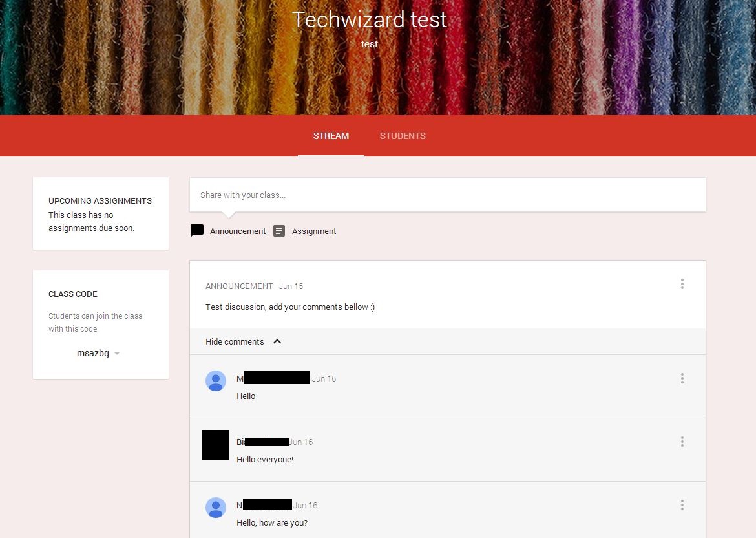Click avatar beside 'Hello, how are you?' comment
The width and height of the screenshot is (756, 538).
(216, 508)
